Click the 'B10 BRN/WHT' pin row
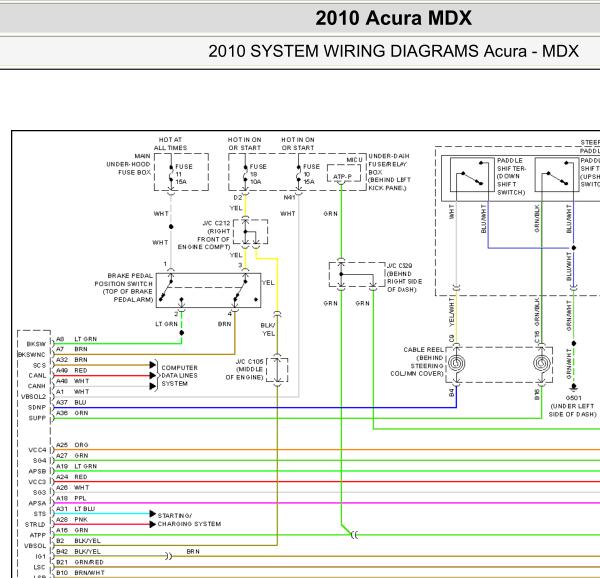600x578 pixels. click(80, 573)
